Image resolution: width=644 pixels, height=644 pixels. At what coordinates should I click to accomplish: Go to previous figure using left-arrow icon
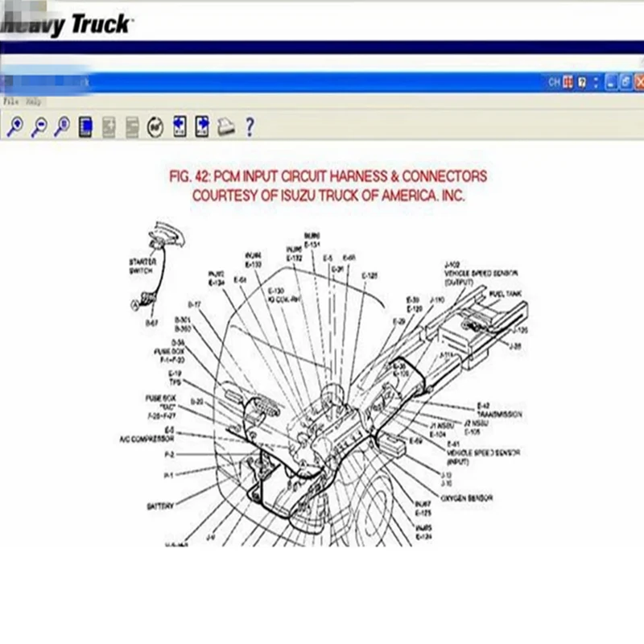click(180, 126)
